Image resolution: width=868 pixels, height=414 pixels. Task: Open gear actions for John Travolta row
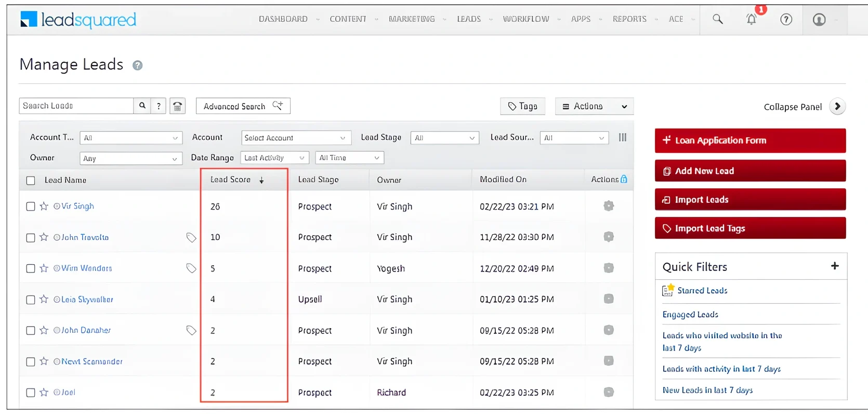tap(609, 237)
